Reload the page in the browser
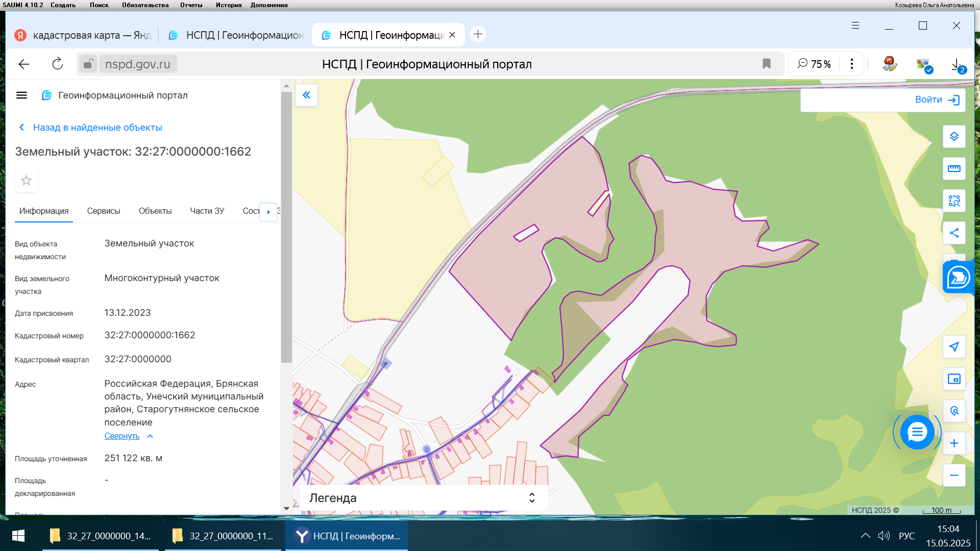 (x=58, y=64)
